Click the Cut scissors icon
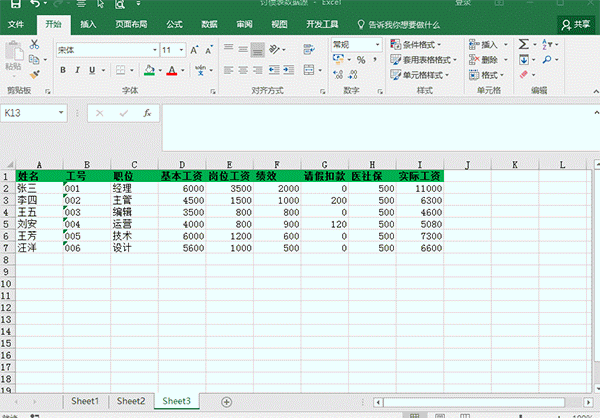Image resolution: width=600 pixels, height=418 pixels. tap(34, 44)
